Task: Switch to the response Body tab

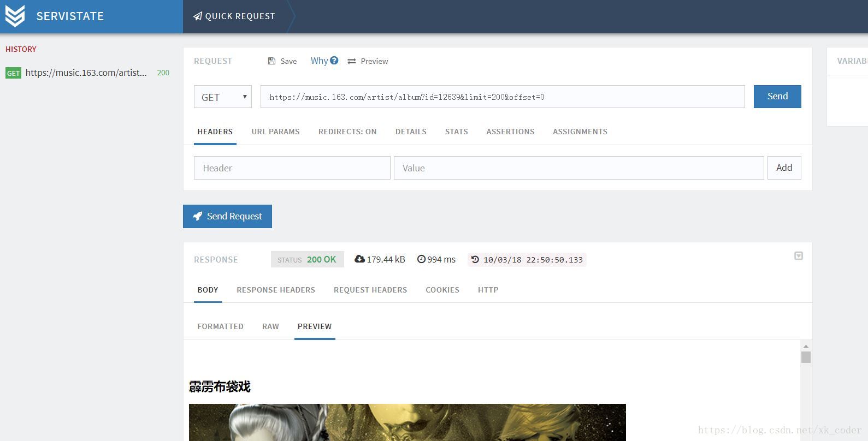Action: point(208,290)
